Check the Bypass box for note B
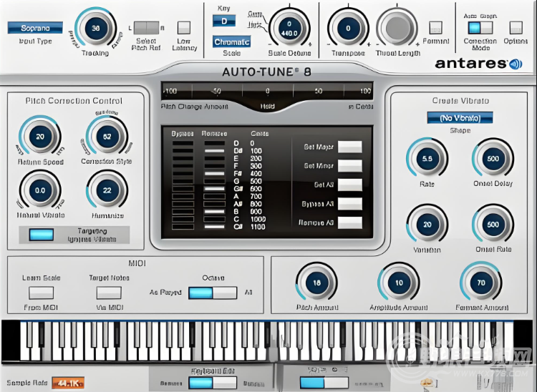This screenshot has width=537, height=392. 183,212
